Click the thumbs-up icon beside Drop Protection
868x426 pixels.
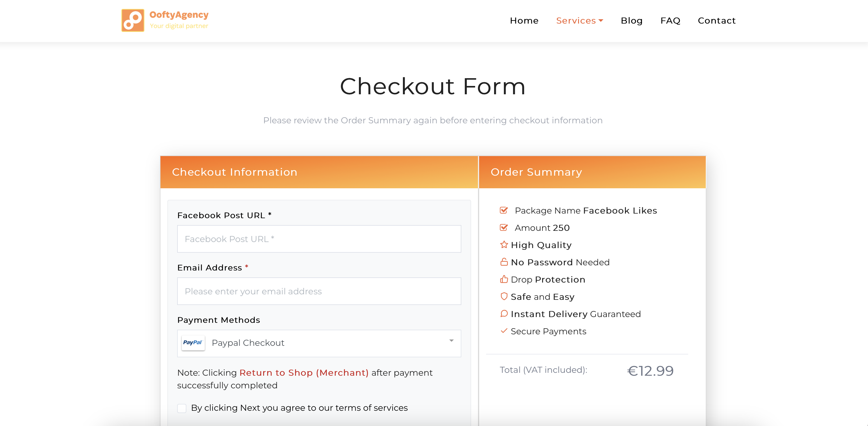[x=504, y=279]
